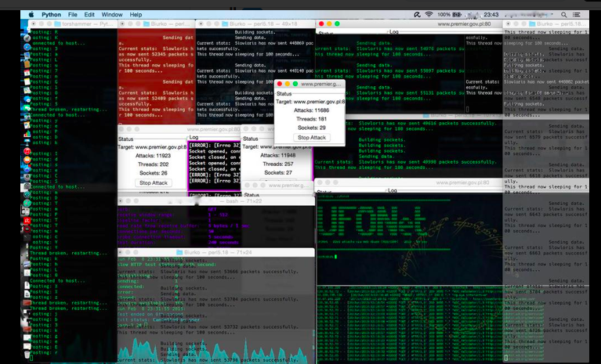
Task: Click the Threads: 202 value
Action: coord(153,164)
